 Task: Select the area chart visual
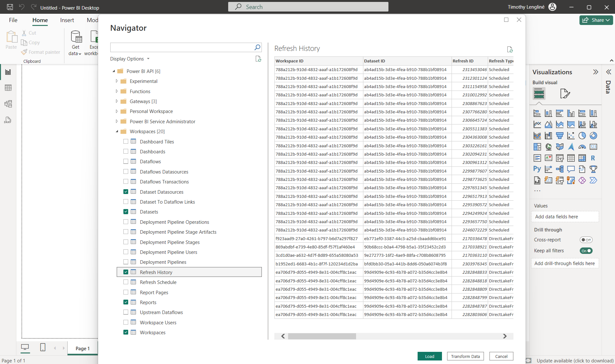(x=548, y=125)
